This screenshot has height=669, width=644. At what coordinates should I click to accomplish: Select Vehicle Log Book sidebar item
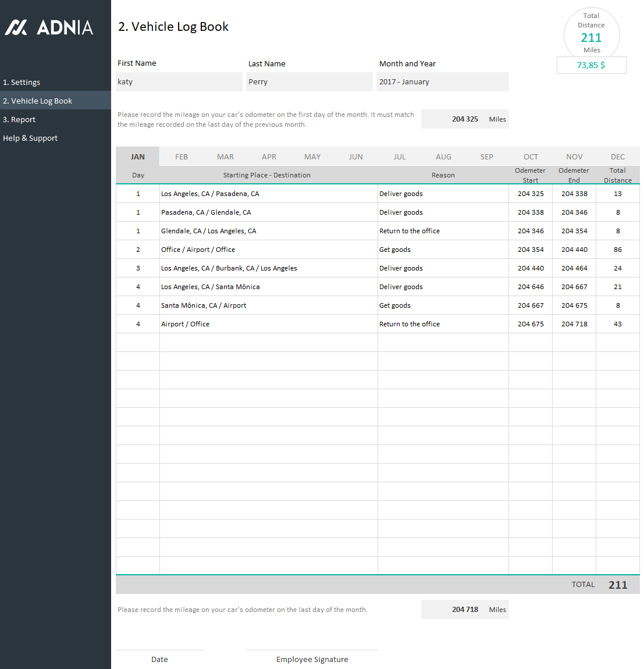38,101
